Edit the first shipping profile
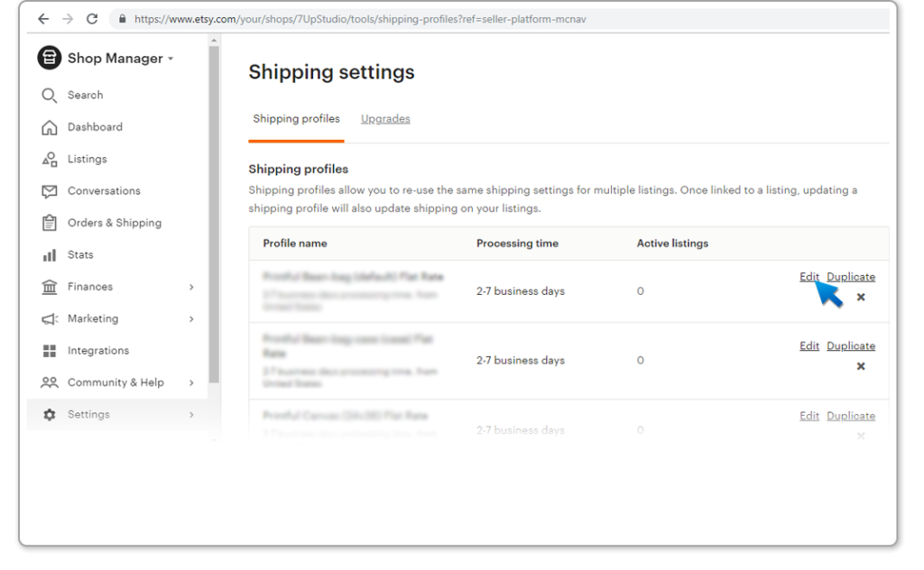Viewport: 924px width, 570px height. 809,277
